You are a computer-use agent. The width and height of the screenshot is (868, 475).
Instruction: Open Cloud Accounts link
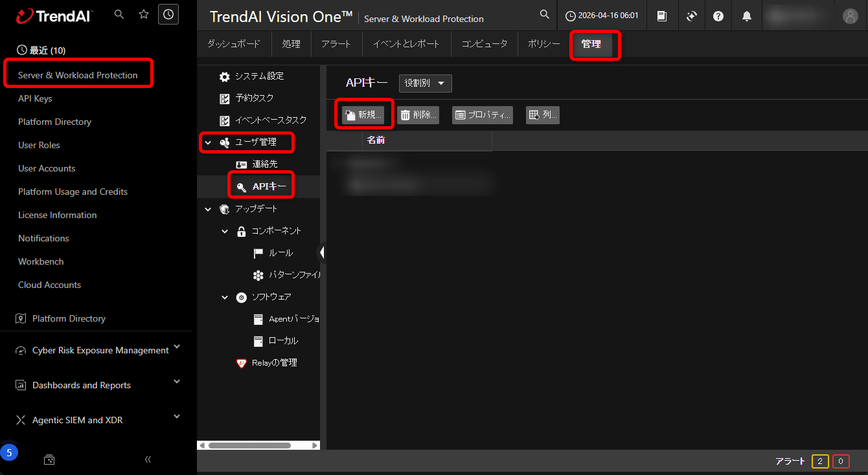click(x=49, y=285)
